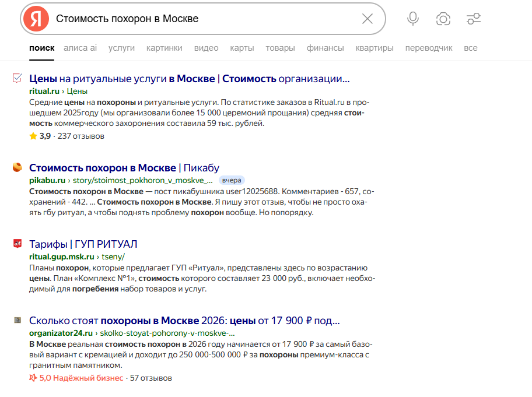
Task: Open the Стоимость похорон в Москве Пикабу result
Action: [x=124, y=168]
